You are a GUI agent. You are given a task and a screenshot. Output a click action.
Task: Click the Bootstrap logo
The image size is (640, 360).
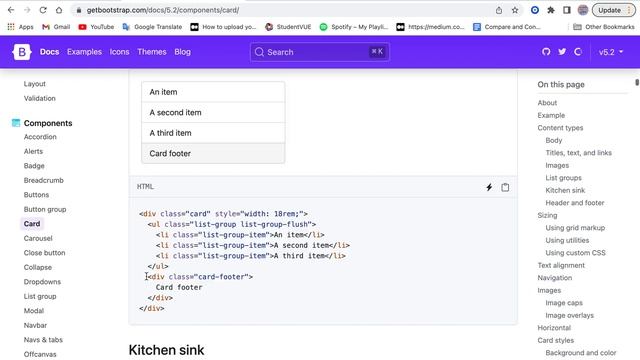coord(22,52)
